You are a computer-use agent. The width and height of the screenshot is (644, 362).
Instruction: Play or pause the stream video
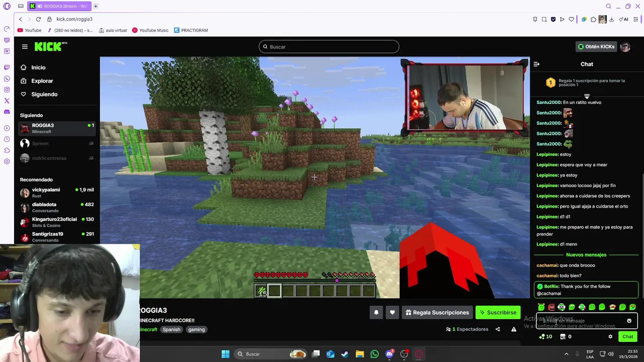coord(314,177)
